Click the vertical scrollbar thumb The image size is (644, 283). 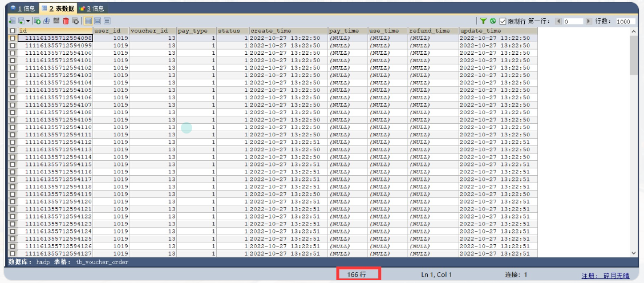[634, 55]
